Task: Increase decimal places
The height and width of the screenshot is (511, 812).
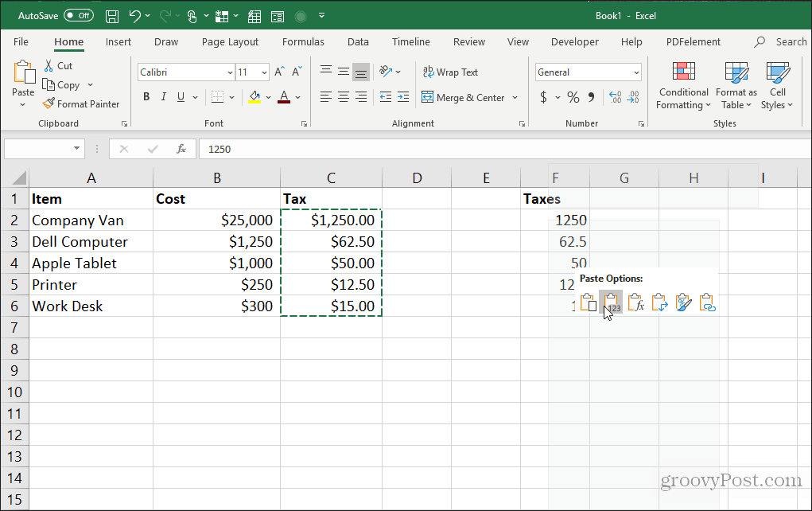Action: (x=615, y=97)
